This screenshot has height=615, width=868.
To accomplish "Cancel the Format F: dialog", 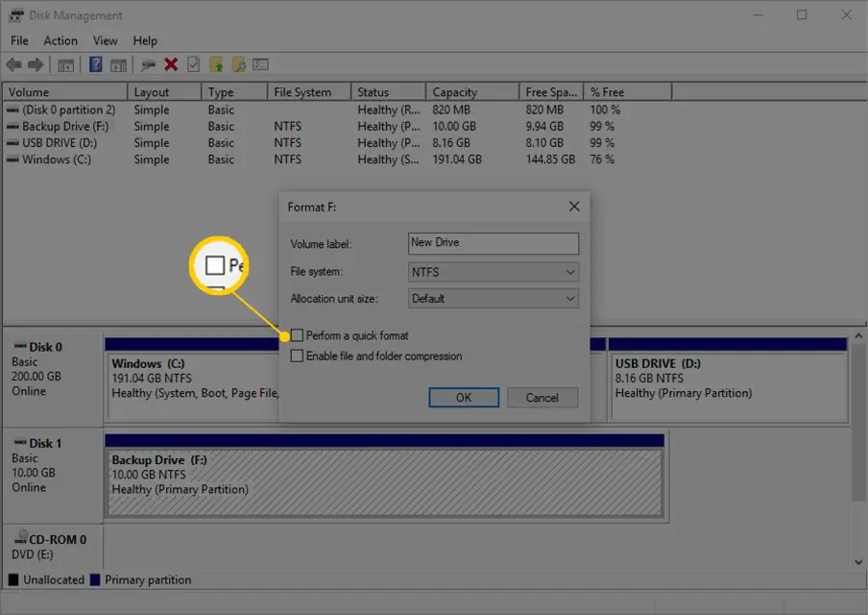I will point(542,397).
